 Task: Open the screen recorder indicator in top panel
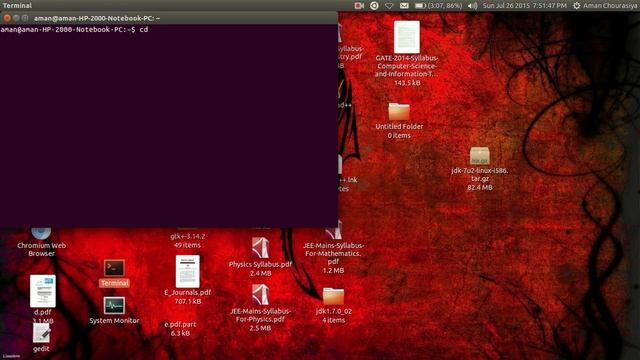pos(359,6)
